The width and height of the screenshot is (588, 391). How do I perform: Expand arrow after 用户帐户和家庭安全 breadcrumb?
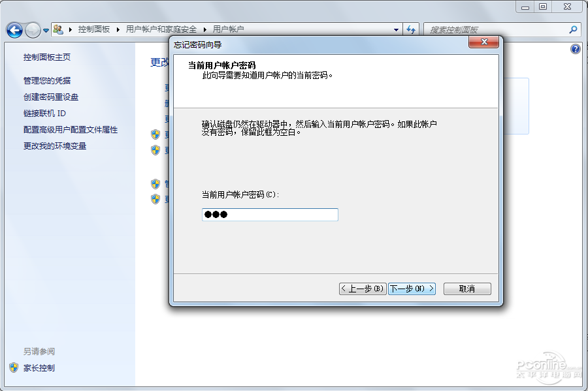[x=204, y=29]
